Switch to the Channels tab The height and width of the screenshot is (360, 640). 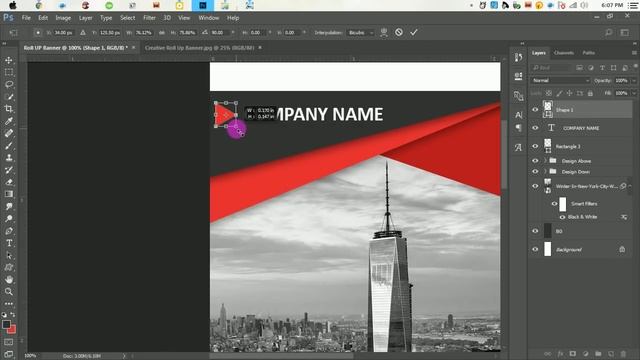click(x=564, y=53)
